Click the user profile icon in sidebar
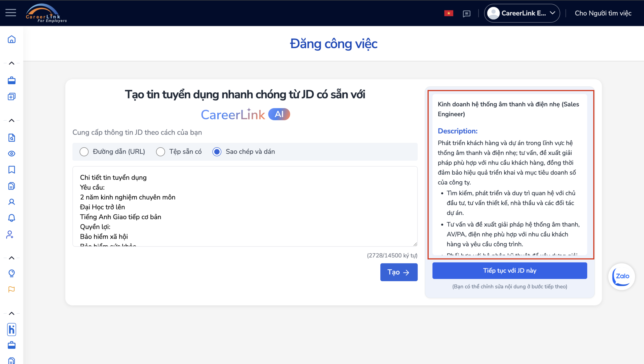 point(12,202)
